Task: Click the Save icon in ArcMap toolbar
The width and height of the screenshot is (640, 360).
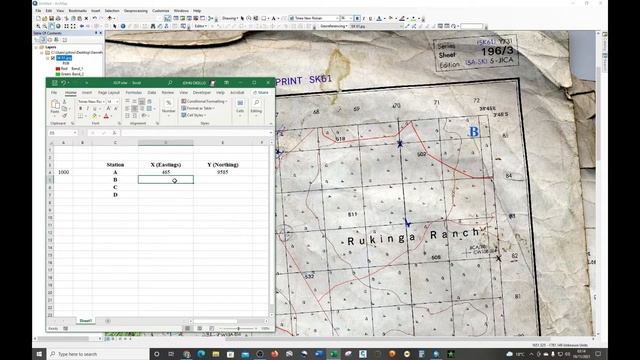Action: (51, 18)
